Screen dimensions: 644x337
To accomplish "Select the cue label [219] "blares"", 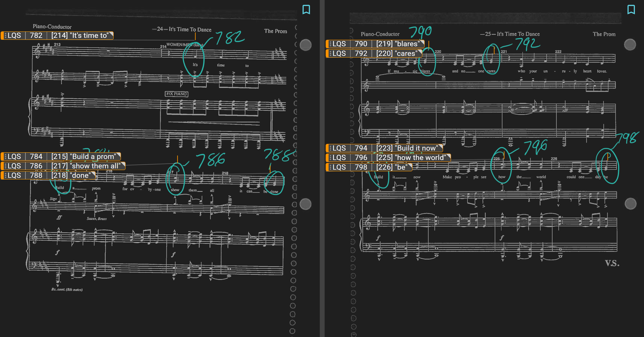I will 398,44.
